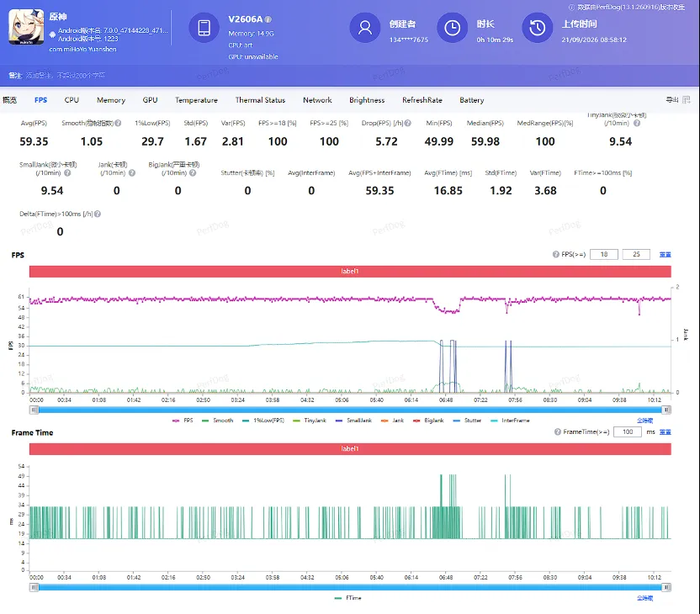Open help icon next to BigJank metric
This screenshot has width=700, height=614.
tap(193, 172)
